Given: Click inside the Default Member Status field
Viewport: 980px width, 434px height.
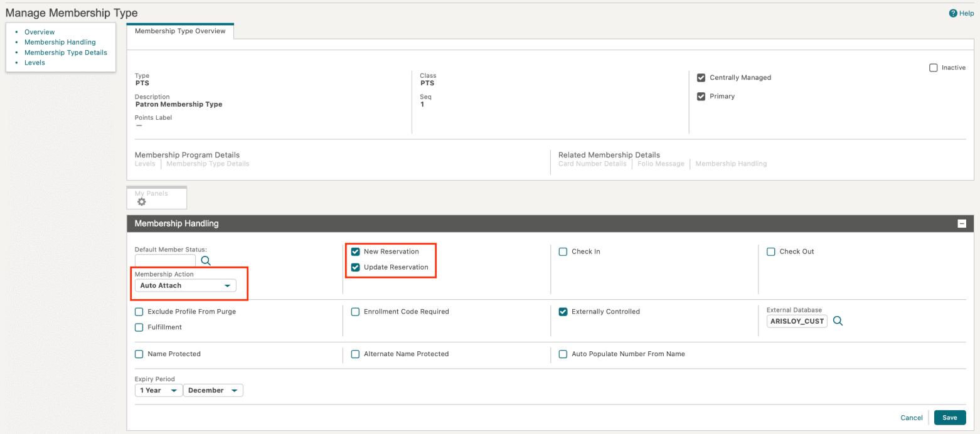Looking at the screenshot, I should pos(165,260).
